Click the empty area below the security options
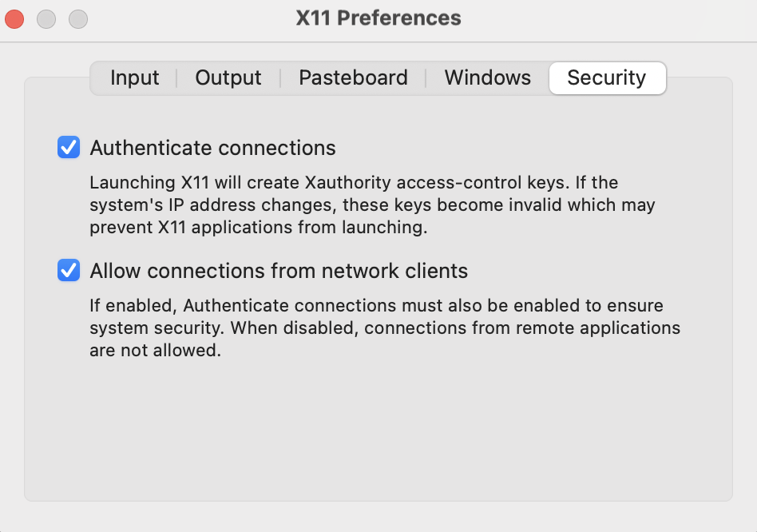The image size is (757, 532). pos(378,431)
